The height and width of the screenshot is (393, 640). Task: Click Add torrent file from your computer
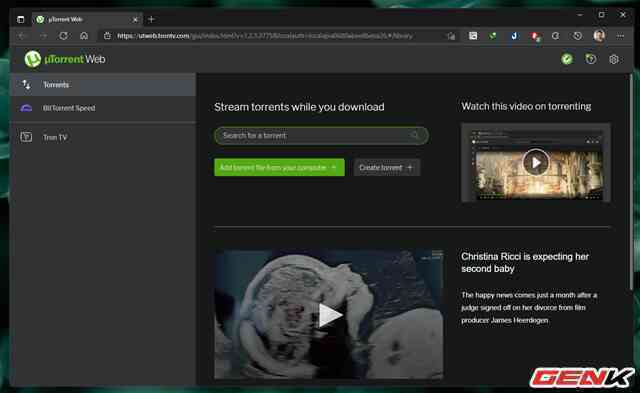(x=279, y=167)
